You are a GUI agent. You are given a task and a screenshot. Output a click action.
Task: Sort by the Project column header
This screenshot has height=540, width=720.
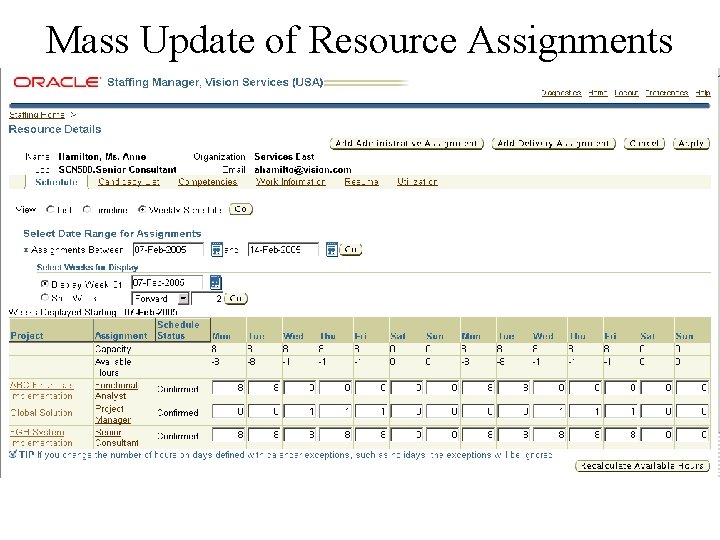click(27, 336)
